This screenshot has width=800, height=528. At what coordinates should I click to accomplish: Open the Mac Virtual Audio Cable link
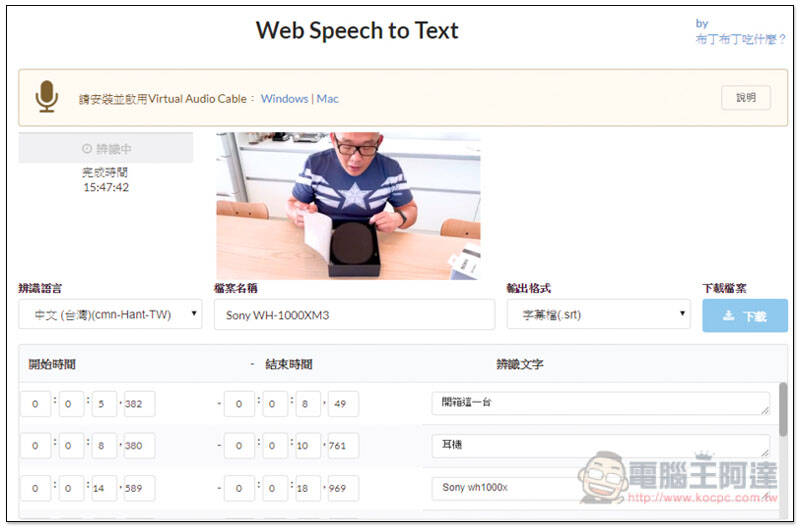pyautogui.click(x=327, y=98)
